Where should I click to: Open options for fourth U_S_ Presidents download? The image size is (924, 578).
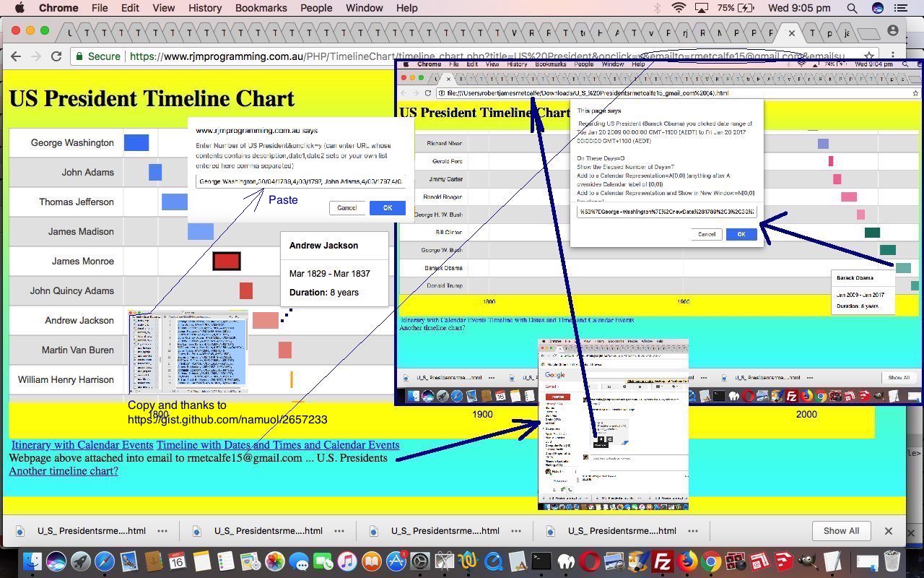pos(693,531)
